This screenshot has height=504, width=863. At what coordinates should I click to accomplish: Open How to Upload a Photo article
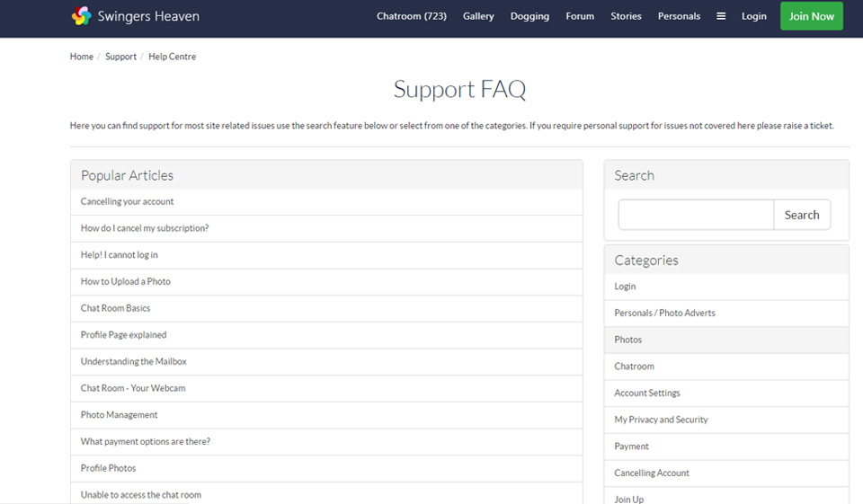coord(126,282)
